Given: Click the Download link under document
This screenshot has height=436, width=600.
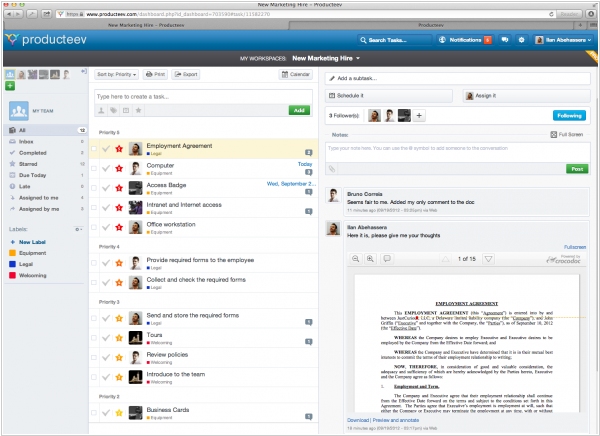Looking at the screenshot, I should (358, 420).
